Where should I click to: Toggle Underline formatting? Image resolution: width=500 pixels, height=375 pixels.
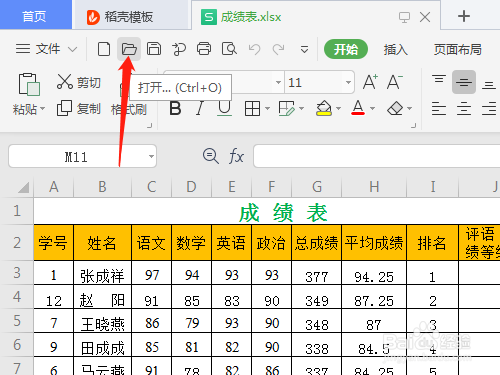point(224,108)
